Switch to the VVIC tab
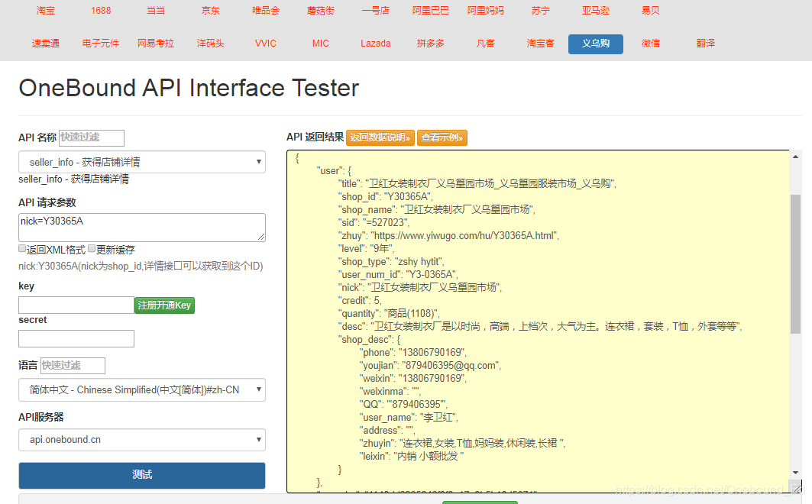 (x=266, y=44)
